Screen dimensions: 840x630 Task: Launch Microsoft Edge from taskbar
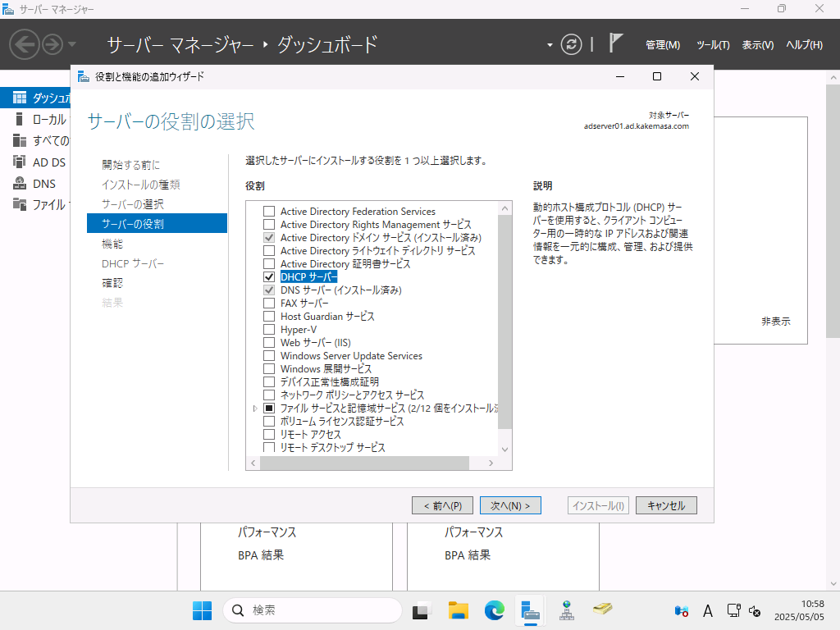[x=494, y=610]
